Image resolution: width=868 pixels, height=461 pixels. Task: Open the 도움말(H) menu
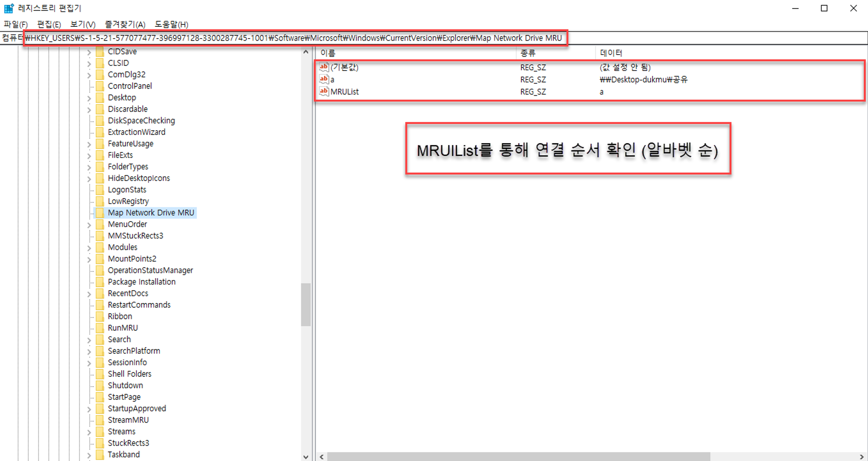[171, 24]
